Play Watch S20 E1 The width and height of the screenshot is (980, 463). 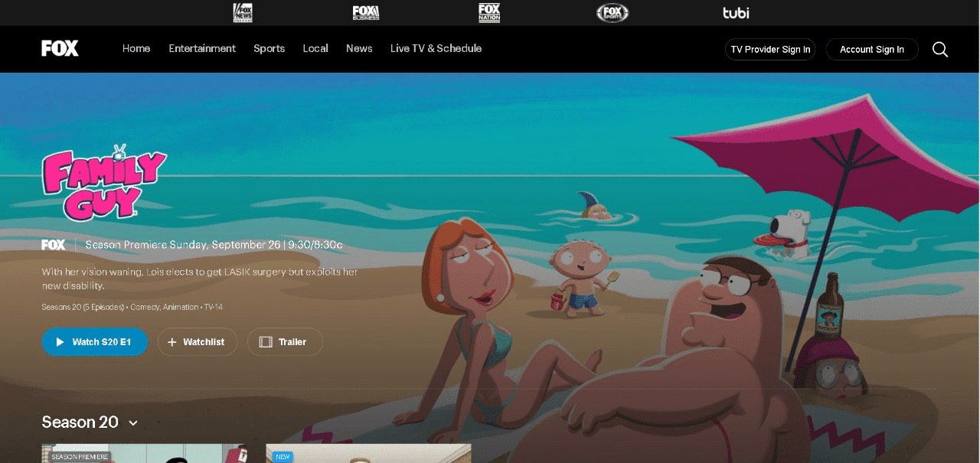point(95,342)
